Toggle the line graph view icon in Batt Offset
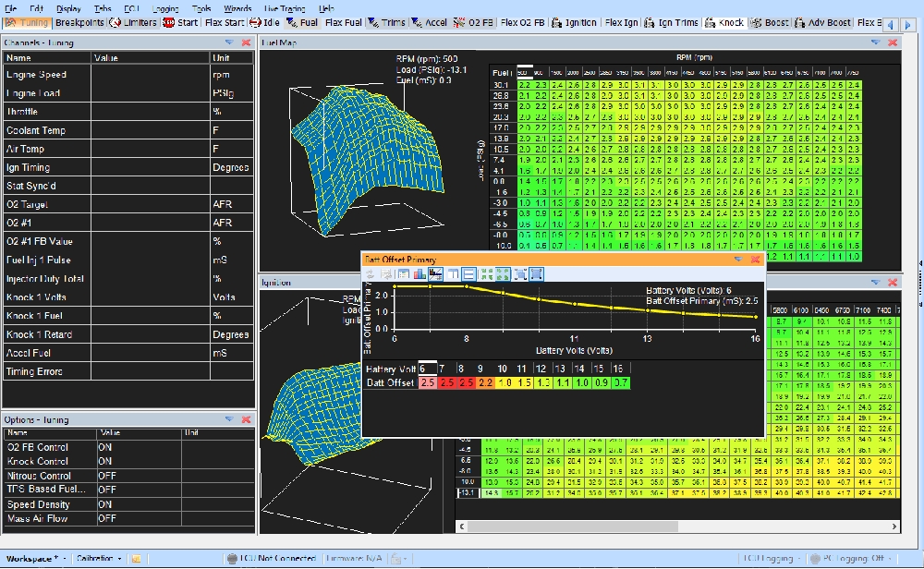This screenshot has height=569, width=924. click(x=437, y=274)
